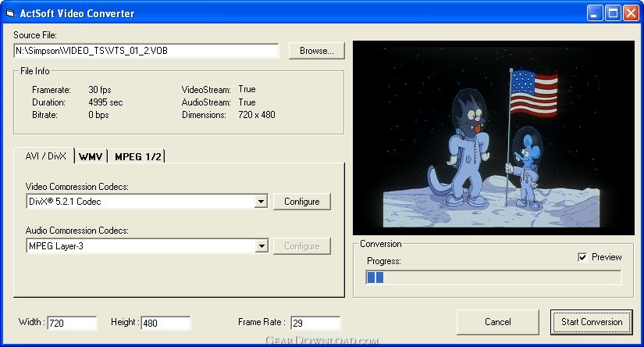Click the 'Source File:' label
644x347 pixels.
(35, 35)
